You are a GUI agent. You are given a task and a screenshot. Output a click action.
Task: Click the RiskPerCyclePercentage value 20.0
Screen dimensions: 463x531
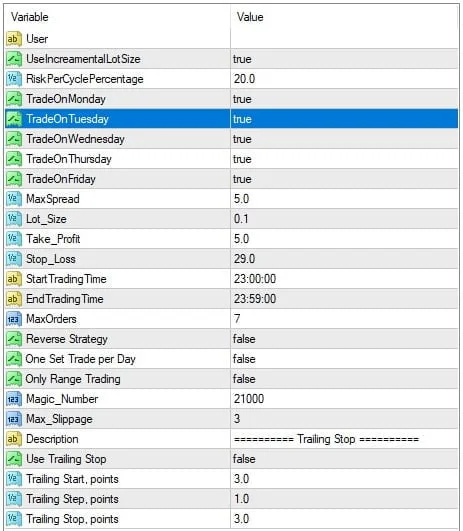[244, 79]
